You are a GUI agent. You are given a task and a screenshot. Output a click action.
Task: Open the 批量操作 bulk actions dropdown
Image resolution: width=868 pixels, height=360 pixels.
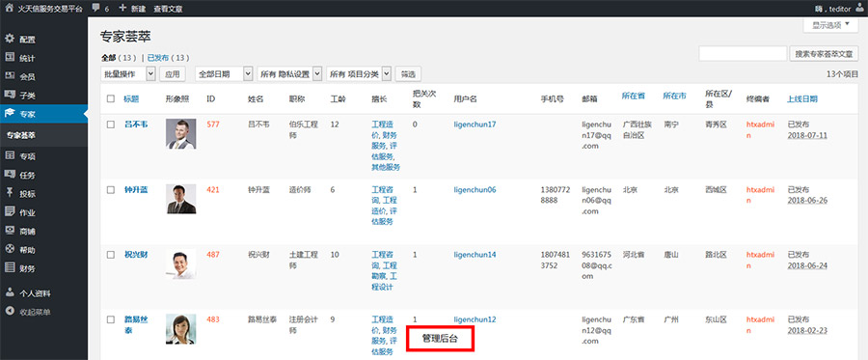(x=128, y=73)
